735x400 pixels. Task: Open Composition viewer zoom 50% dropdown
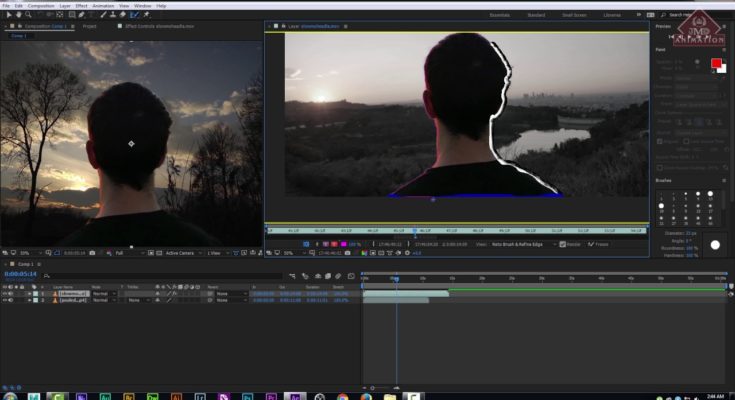tap(30, 253)
